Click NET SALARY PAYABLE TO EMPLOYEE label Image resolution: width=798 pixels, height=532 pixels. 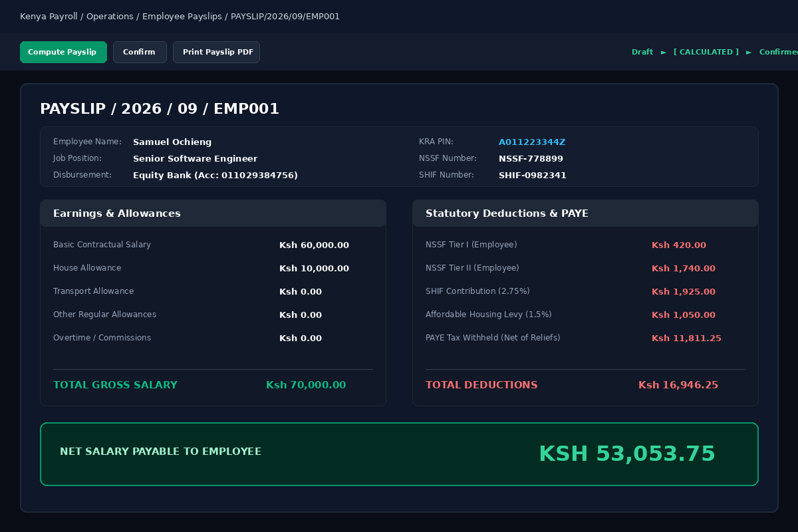[x=160, y=452]
